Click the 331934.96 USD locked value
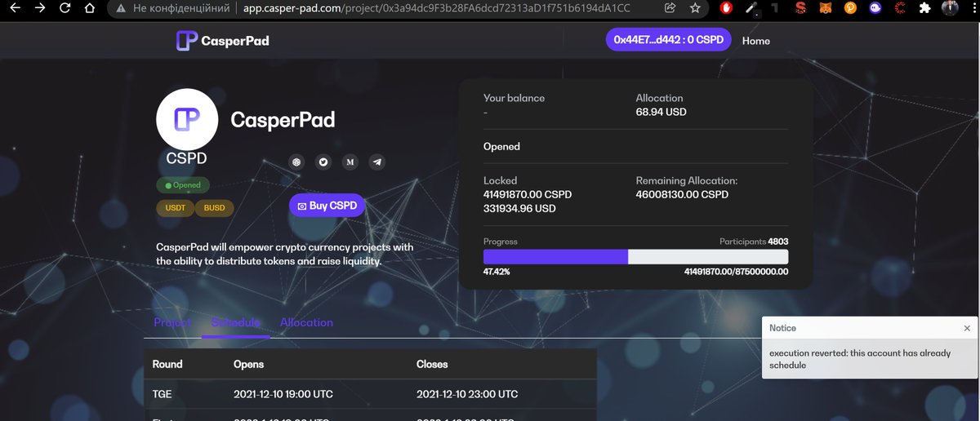Screen dimensions: 980x421 519,209
